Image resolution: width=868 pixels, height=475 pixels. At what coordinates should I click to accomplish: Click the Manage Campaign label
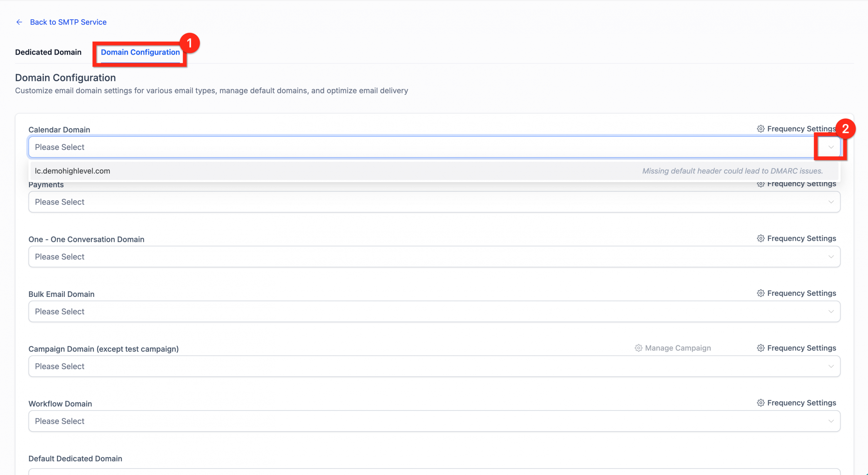[678, 348]
